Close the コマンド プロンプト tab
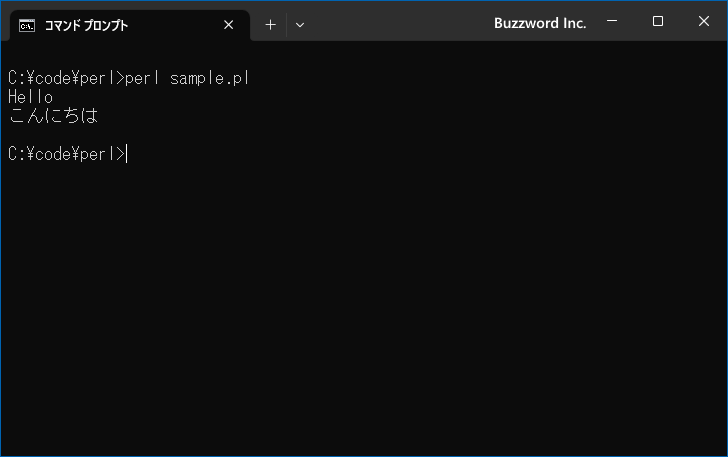Viewport: 728px width, 457px height. click(x=228, y=25)
